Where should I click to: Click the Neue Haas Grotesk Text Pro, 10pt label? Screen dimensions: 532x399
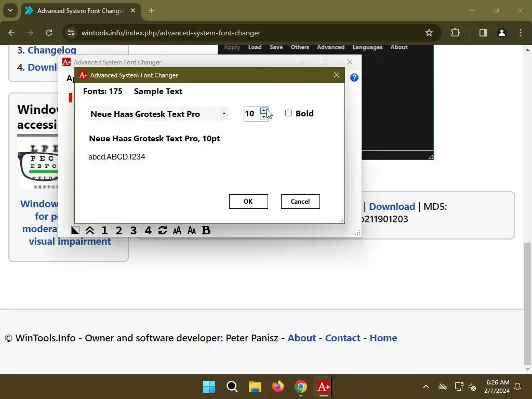[x=154, y=138]
